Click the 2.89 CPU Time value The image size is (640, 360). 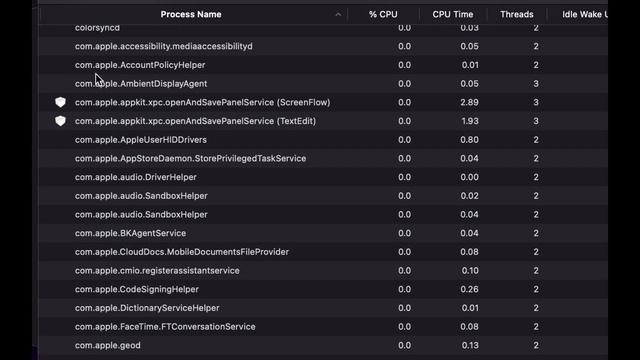point(469,102)
